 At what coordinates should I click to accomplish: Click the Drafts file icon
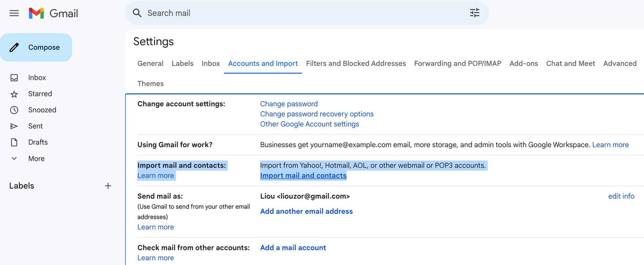pyautogui.click(x=14, y=142)
